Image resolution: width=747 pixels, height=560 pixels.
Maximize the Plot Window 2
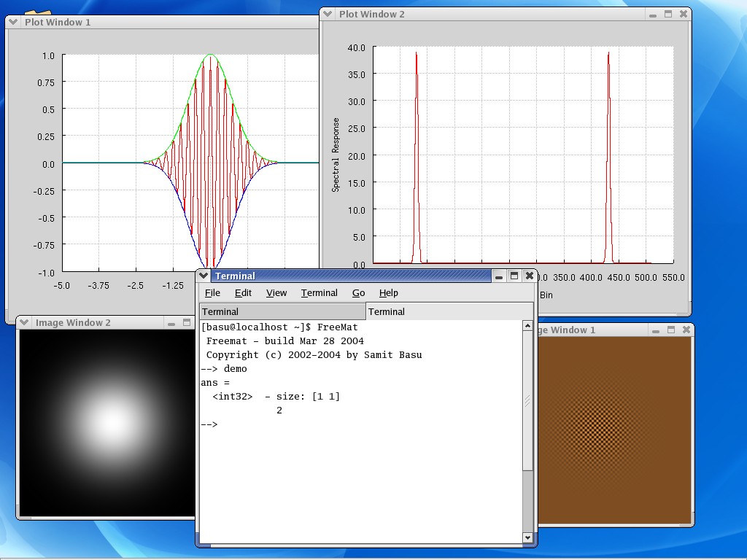[x=668, y=15]
